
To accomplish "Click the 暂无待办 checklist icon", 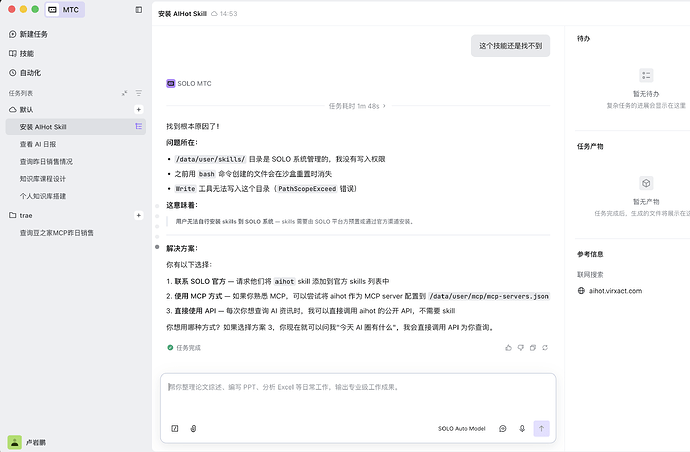I will click(x=646, y=76).
